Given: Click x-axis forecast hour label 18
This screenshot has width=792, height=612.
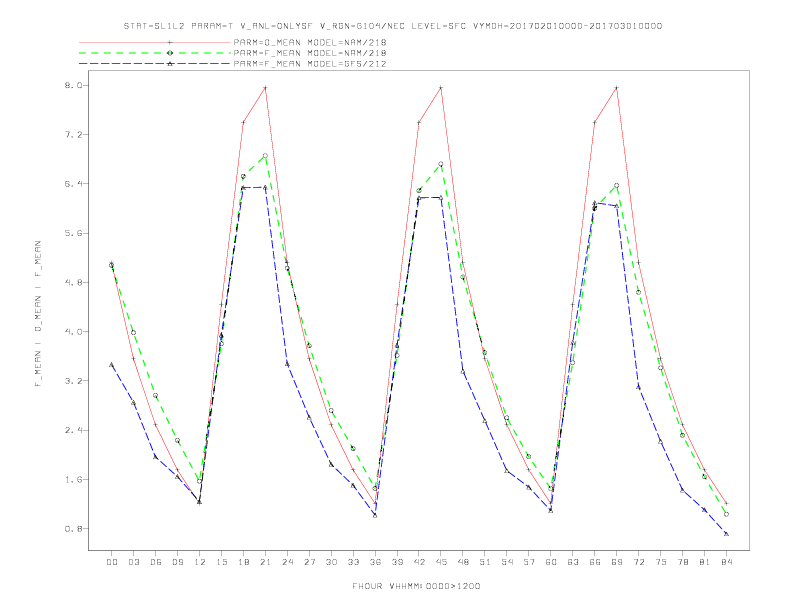Looking at the screenshot, I should click(243, 562).
